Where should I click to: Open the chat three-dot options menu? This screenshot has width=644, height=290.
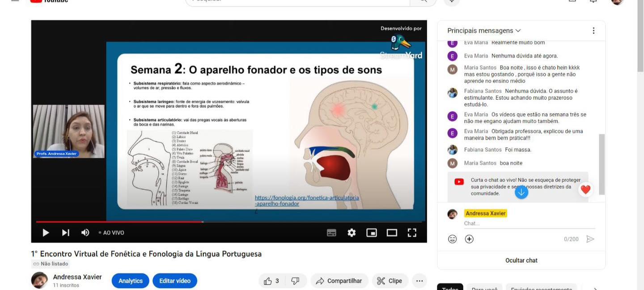coord(593,31)
